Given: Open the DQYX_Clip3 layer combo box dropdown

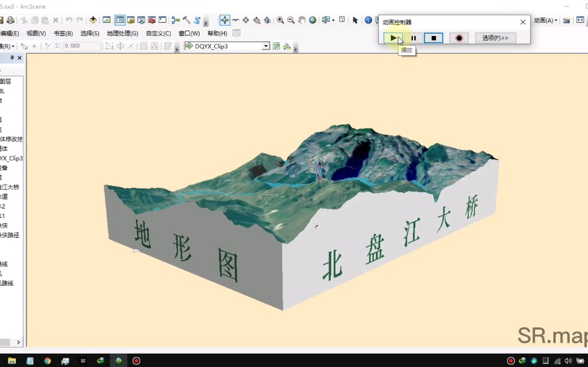Looking at the screenshot, I should click(266, 46).
